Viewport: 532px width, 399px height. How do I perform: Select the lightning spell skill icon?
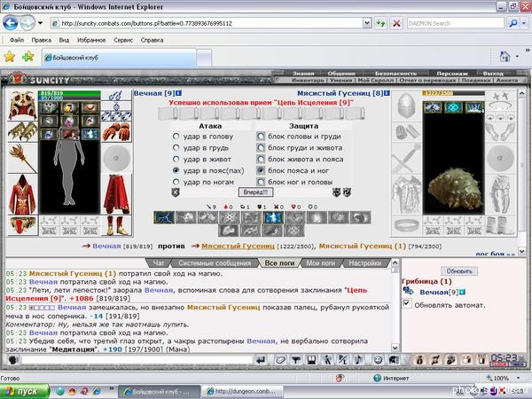(x=164, y=217)
